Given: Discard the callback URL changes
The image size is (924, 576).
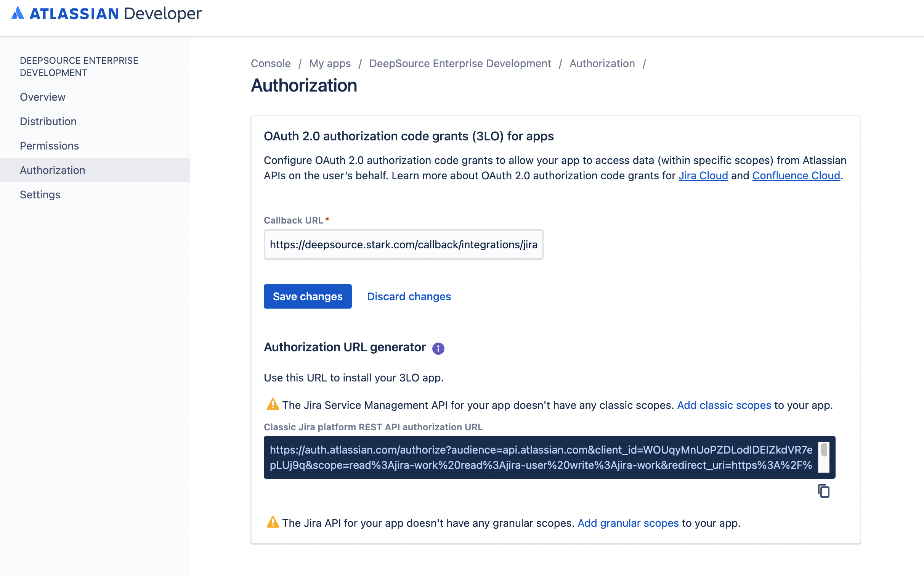Looking at the screenshot, I should coord(408,296).
